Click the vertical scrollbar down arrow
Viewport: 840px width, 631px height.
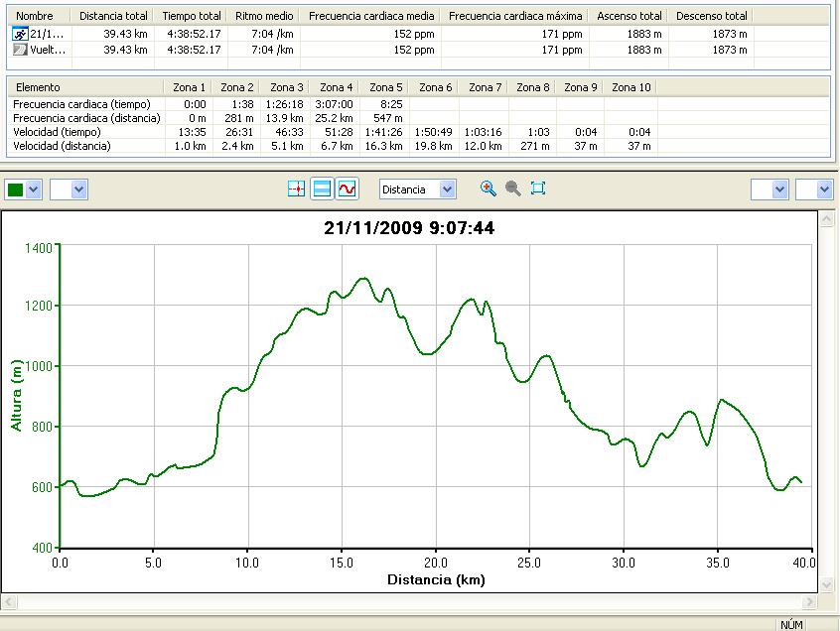[x=827, y=585]
